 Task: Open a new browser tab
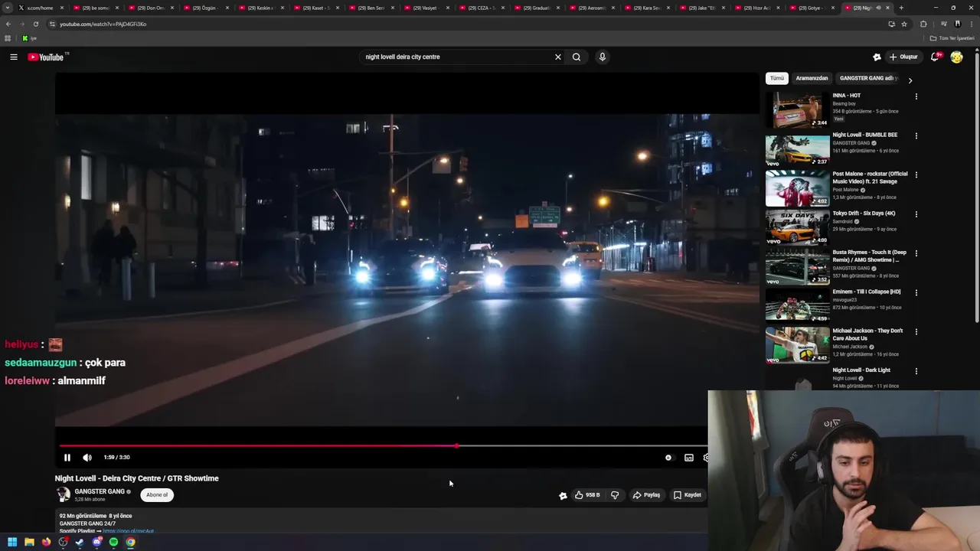click(x=901, y=8)
